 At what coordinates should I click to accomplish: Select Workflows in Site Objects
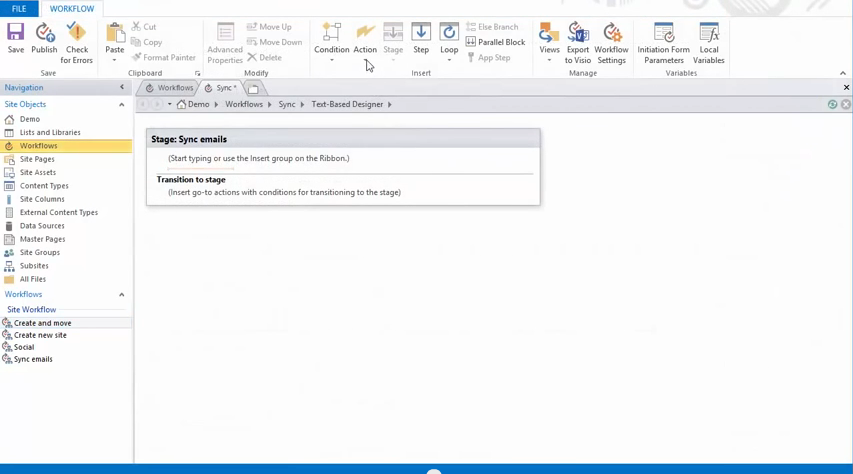coord(66,146)
